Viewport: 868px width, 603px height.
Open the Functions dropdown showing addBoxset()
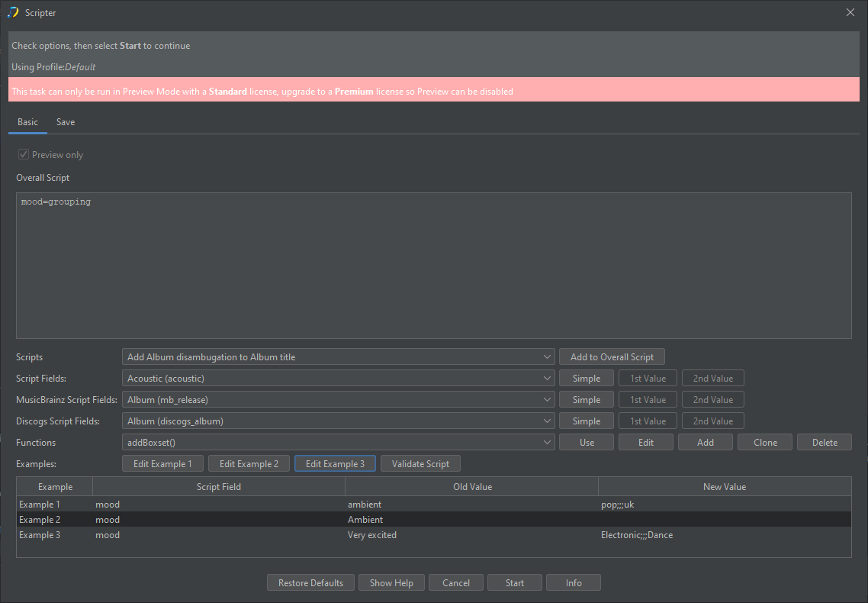(338, 443)
